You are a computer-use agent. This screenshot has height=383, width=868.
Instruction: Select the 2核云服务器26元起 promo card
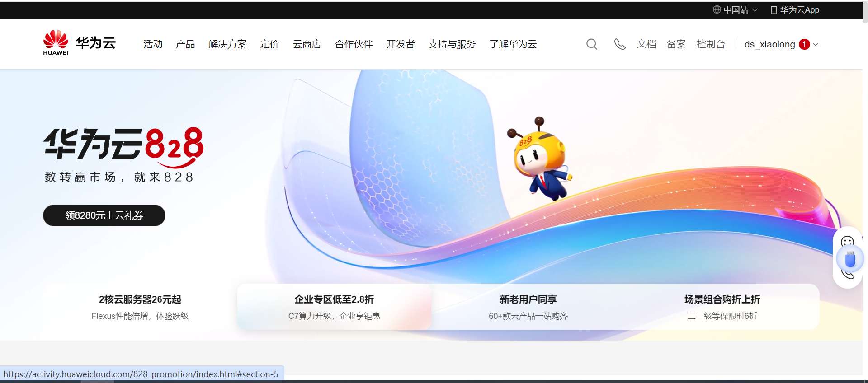(140, 307)
